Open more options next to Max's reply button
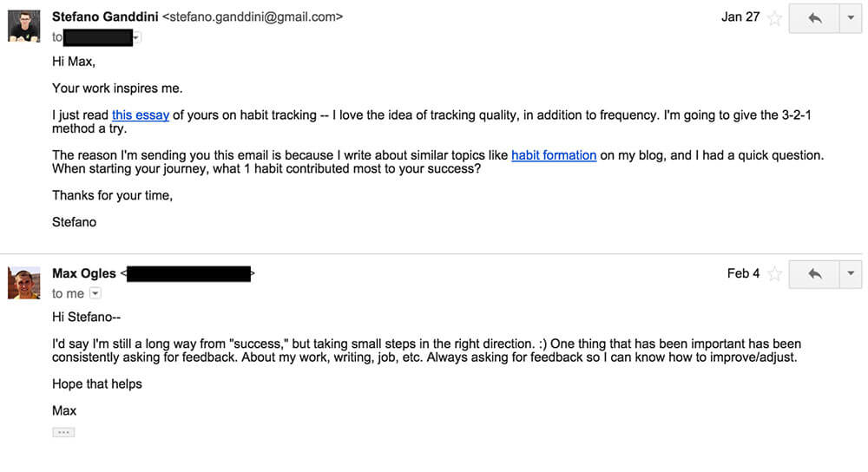The height and width of the screenshot is (472, 868). (x=851, y=274)
